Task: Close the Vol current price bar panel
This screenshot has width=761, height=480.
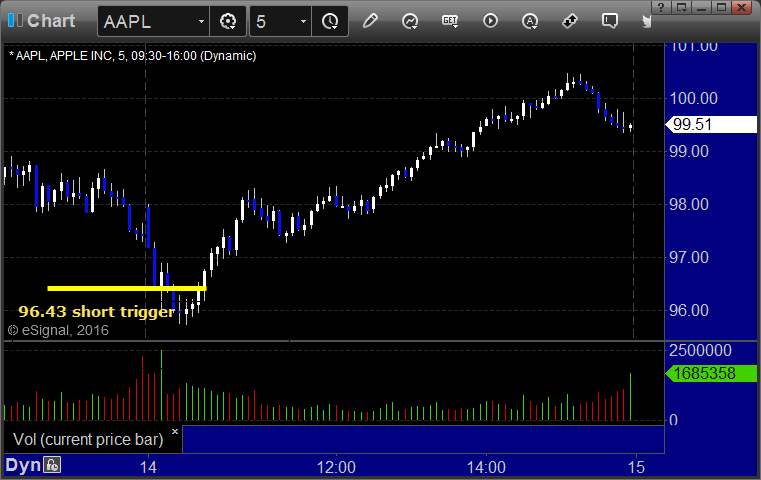Action: pyautogui.click(x=175, y=431)
